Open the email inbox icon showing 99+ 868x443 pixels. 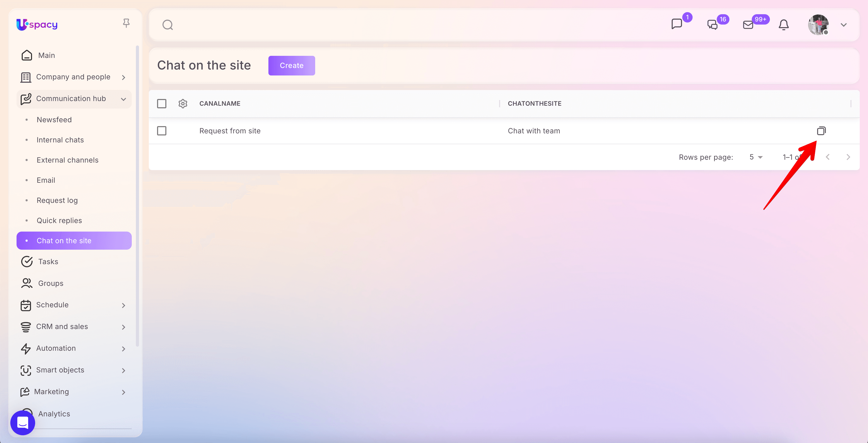tap(748, 25)
